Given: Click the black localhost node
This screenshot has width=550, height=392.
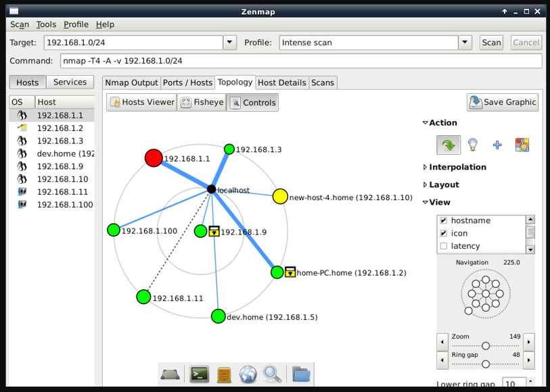Looking at the screenshot, I should coord(212,189).
